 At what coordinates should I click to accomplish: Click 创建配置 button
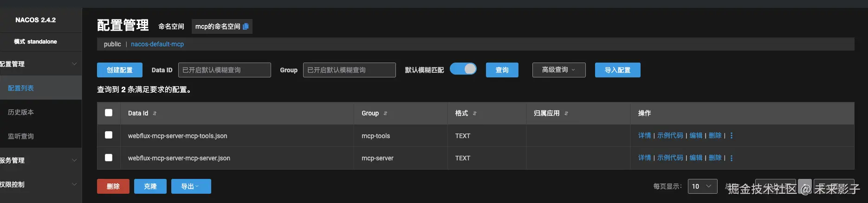[119, 70]
